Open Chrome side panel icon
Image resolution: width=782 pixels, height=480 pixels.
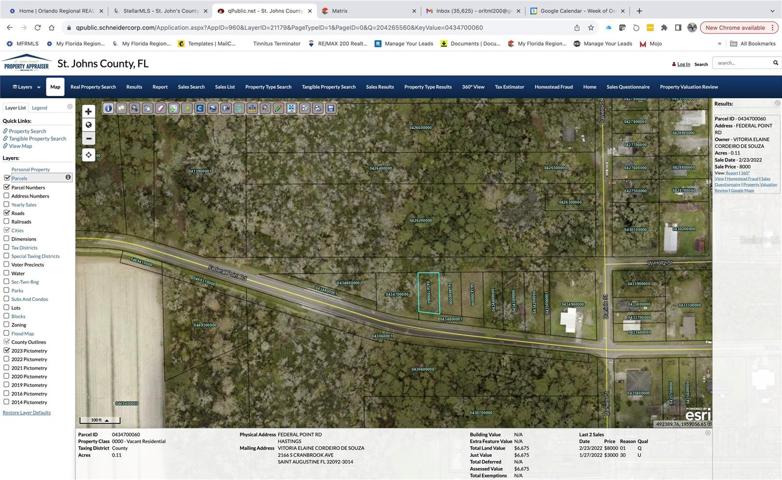click(678, 28)
